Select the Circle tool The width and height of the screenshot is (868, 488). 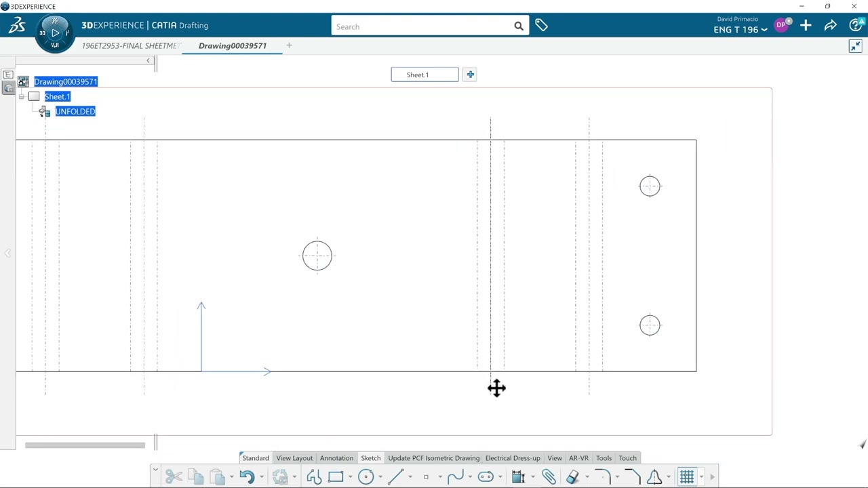(366, 477)
